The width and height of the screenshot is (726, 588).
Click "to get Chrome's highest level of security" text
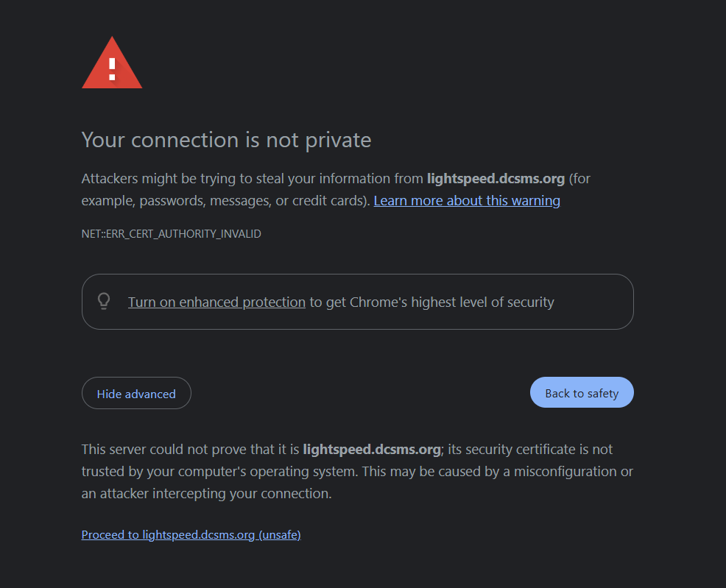click(431, 302)
